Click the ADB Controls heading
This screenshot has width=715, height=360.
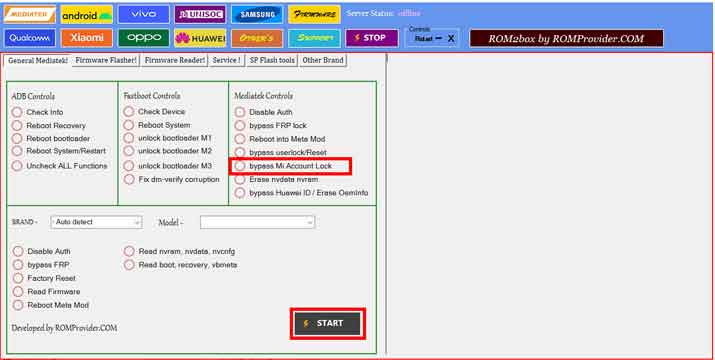point(33,97)
